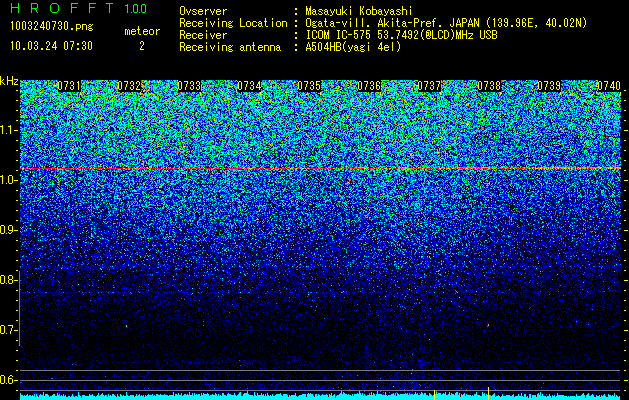Click the 0.8 kHz axis label
This screenshot has width=629, height=400.
(8, 280)
